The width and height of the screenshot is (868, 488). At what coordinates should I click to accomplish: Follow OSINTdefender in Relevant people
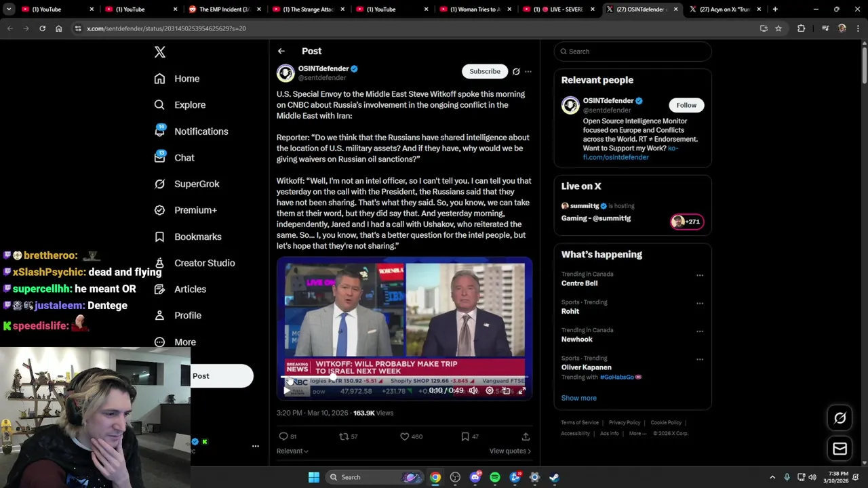(x=686, y=105)
